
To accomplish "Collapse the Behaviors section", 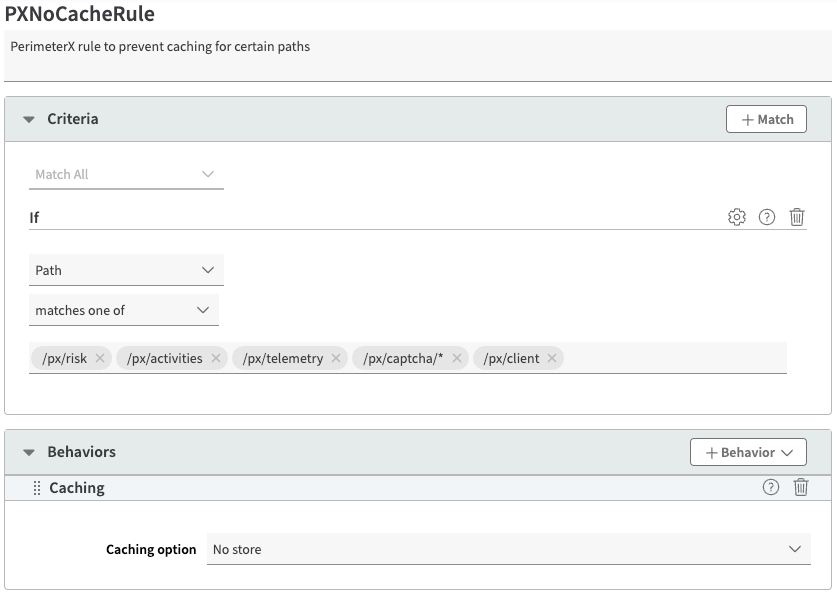I will pyautogui.click(x=29, y=452).
